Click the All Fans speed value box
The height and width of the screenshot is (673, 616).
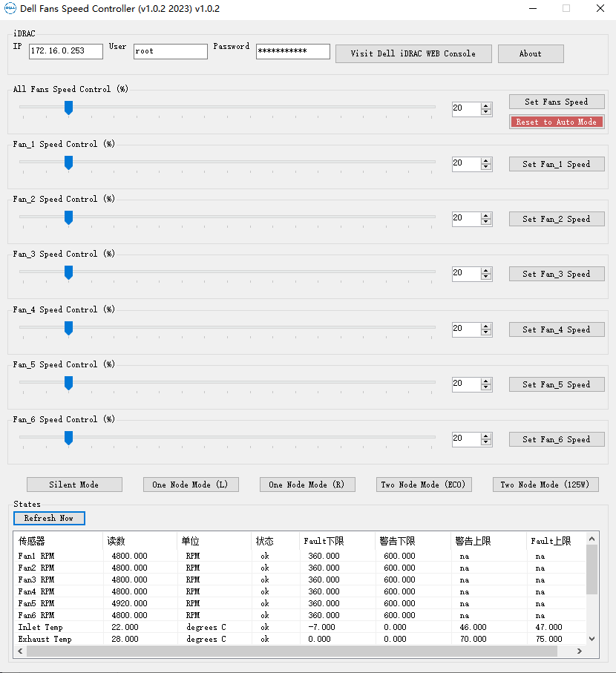(x=466, y=108)
